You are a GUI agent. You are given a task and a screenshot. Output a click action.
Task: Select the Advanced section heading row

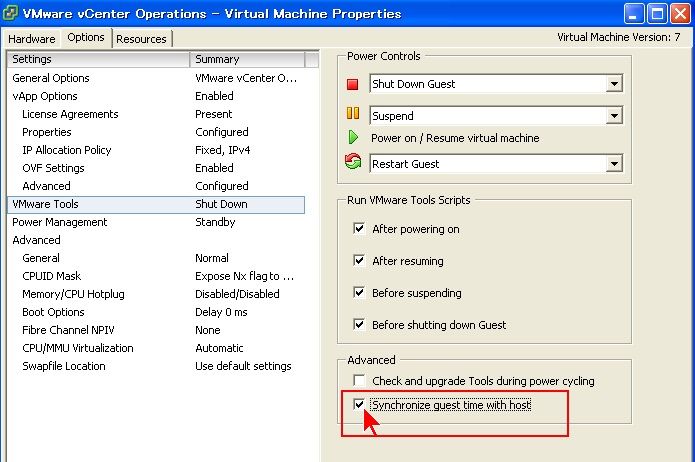coord(156,240)
